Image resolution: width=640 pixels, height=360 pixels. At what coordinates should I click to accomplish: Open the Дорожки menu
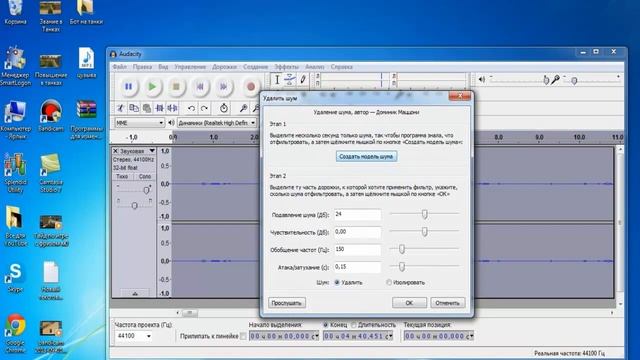(x=224, y=67)
